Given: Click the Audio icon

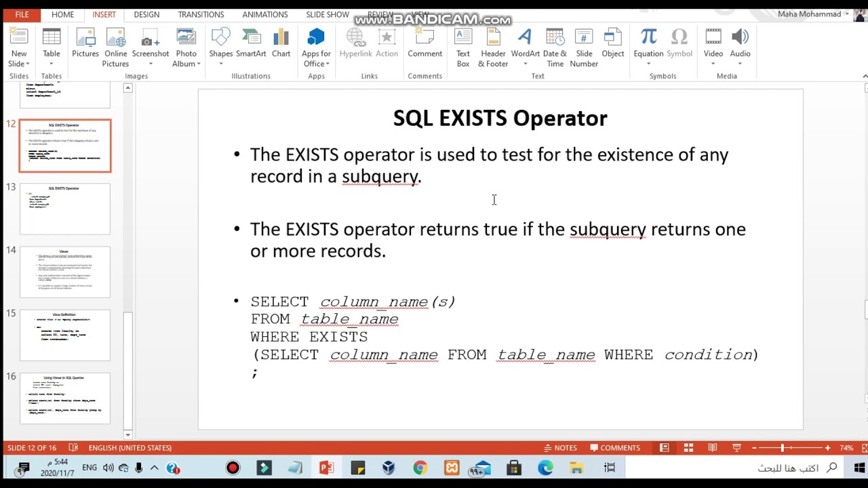Looking at the screenshot, I should click(x=740, y=37).
